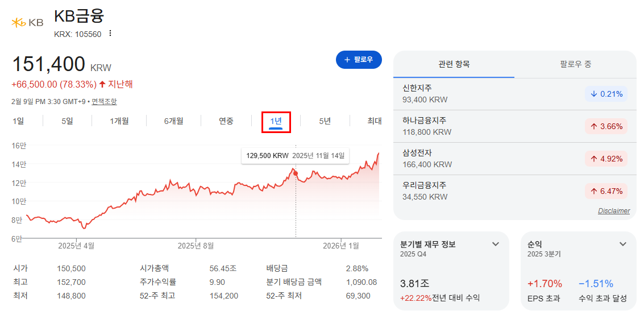
Task: Switch chart to 5년 range
Action: [x=325, y=121]
